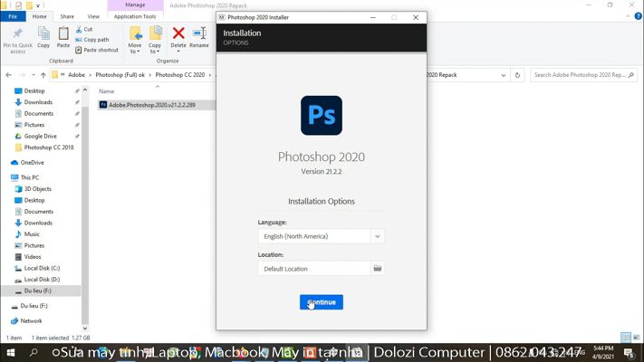Click the Copy icon in Clipboard group
This screenshot has width=644, height=362.
43,37
